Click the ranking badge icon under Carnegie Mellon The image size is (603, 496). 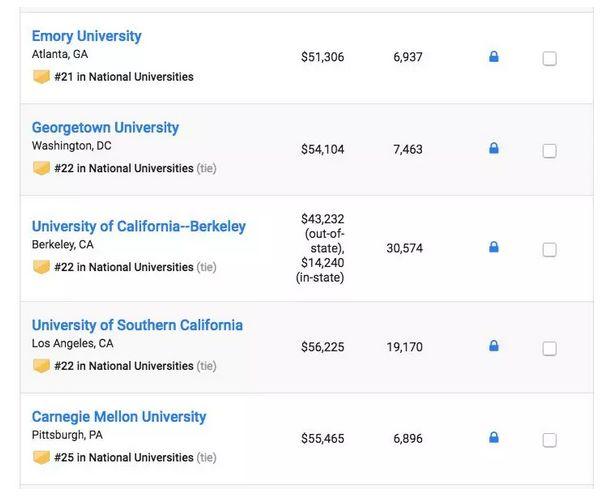pyautogui.click(x=41, y=457)
